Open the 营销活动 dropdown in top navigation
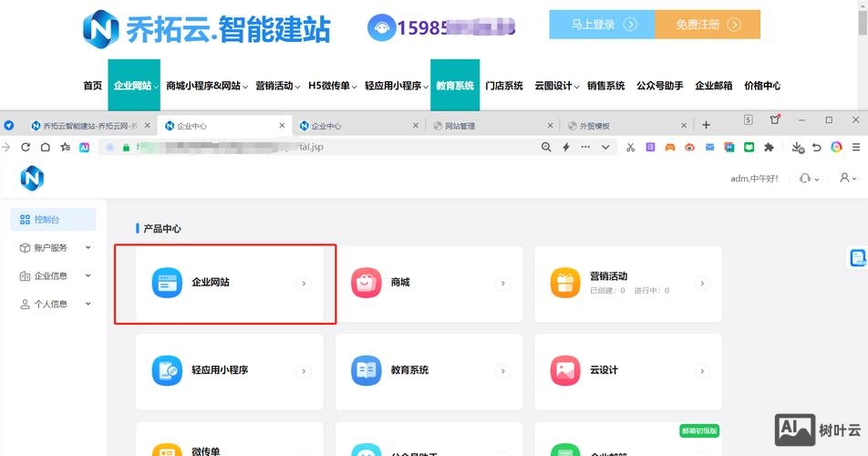This screenshot has height=456, width=868. pos(278,86)
